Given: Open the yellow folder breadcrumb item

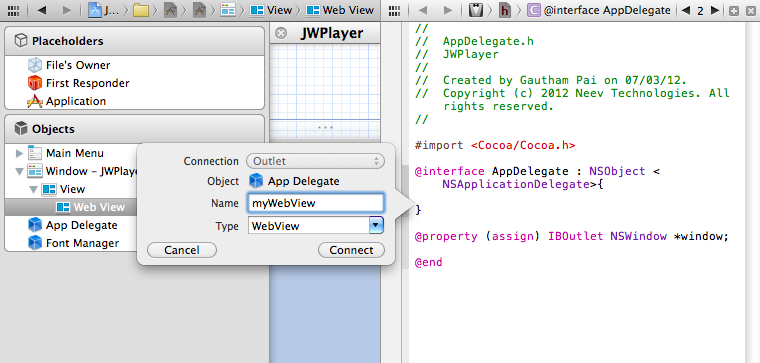Looking at the screenshot, I should (x=141, y=10).
